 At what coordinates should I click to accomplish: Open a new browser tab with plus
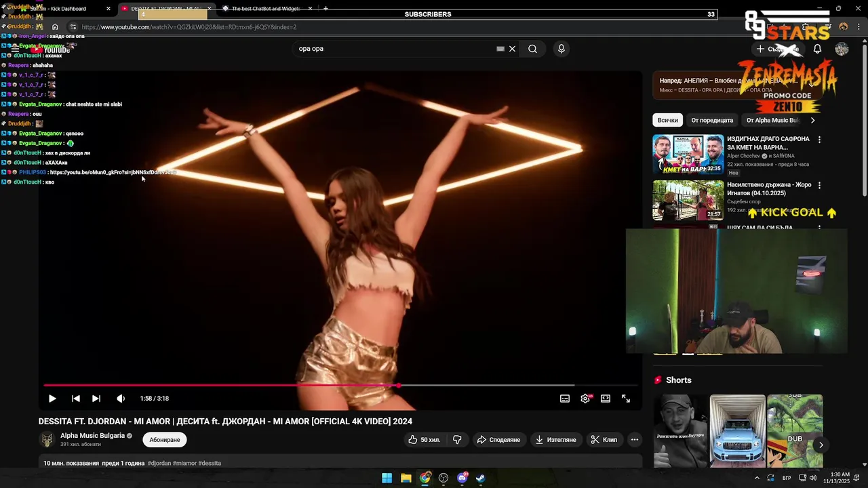point(326,9)
